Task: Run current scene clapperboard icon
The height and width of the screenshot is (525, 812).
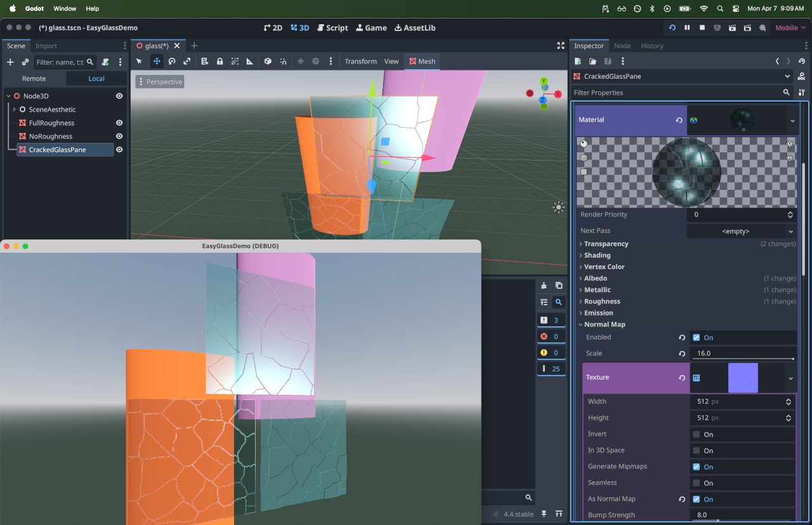Action: pos(733,28)
